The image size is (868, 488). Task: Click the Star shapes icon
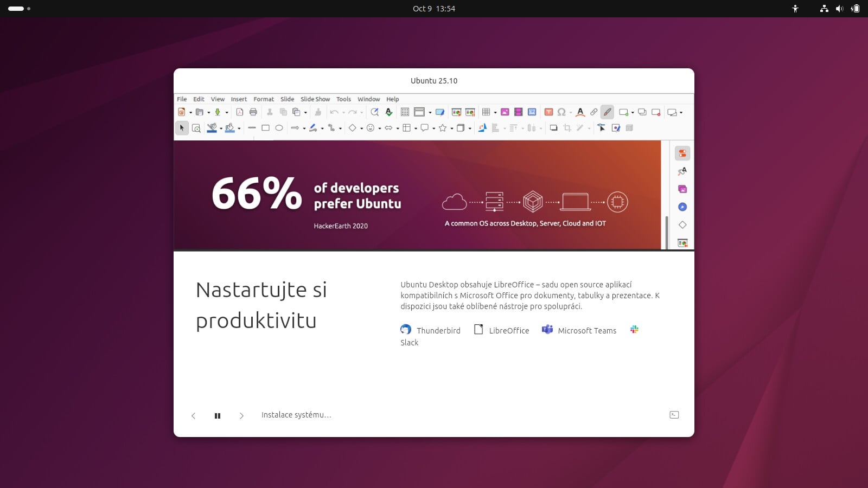click(443, 128)
